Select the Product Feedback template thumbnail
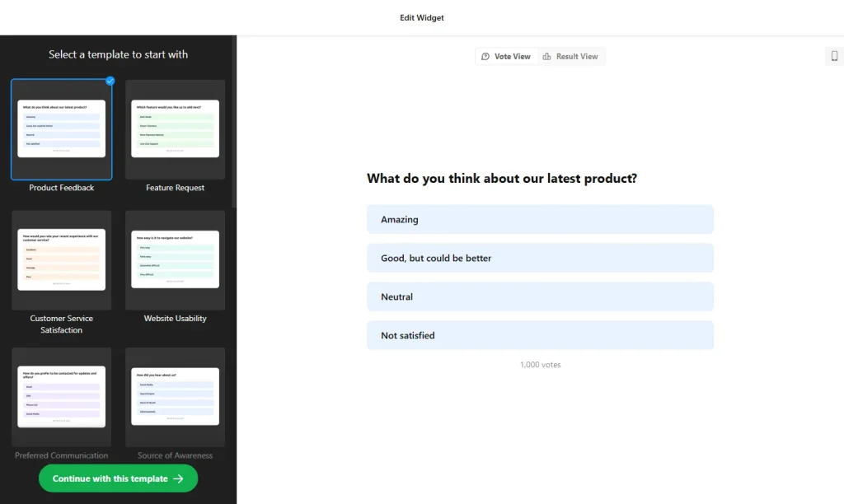 pyautogui.click(x=61, y=129)
